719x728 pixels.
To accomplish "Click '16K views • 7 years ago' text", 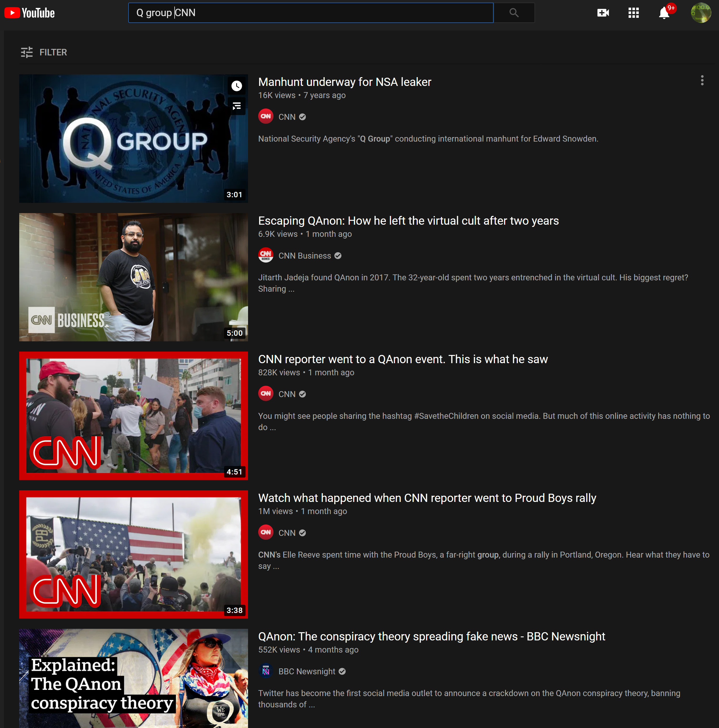I will click(302, 95).
